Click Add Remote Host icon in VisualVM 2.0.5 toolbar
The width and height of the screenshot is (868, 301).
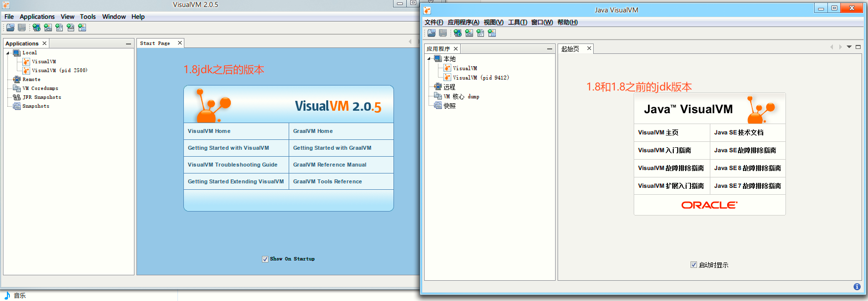(x=37, y=28)
